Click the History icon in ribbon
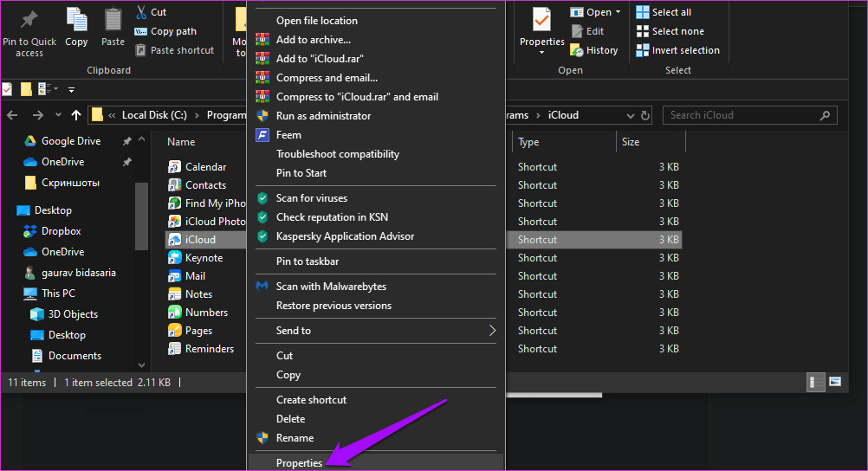This screenshot has height=471, width=868. 577,50
